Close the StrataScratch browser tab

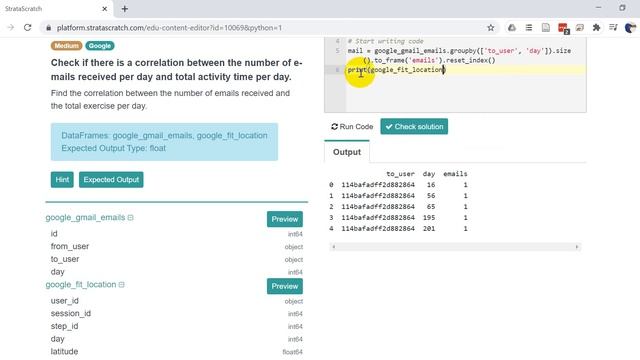(104, 9)
